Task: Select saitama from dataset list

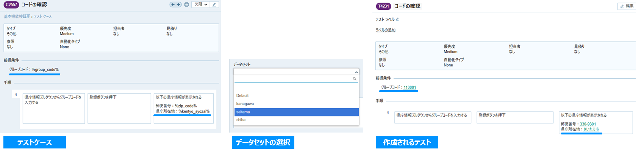Action: tap(243, 112)
